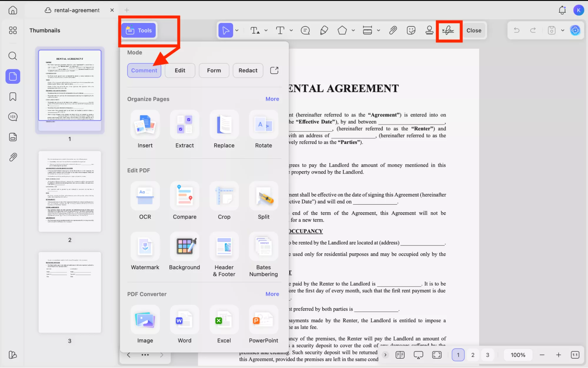Switch mode to Redact
This screenshot has width=588, height=368.
(248, 70)
